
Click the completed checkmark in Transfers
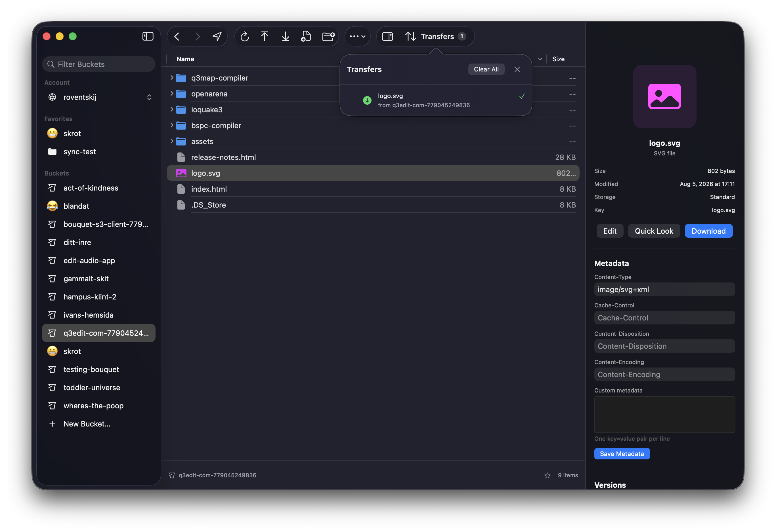point(522,96)
